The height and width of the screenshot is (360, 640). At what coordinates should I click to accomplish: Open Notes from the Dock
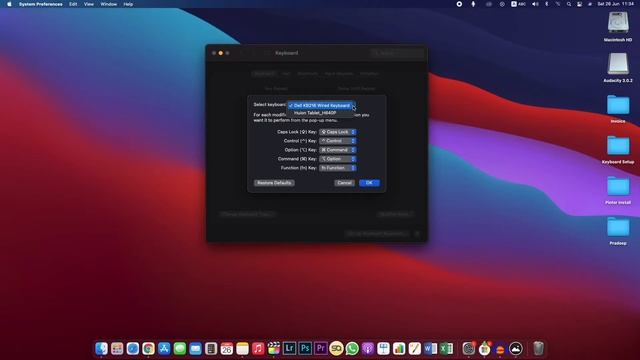pyautogui.click(x=242, y=349)
